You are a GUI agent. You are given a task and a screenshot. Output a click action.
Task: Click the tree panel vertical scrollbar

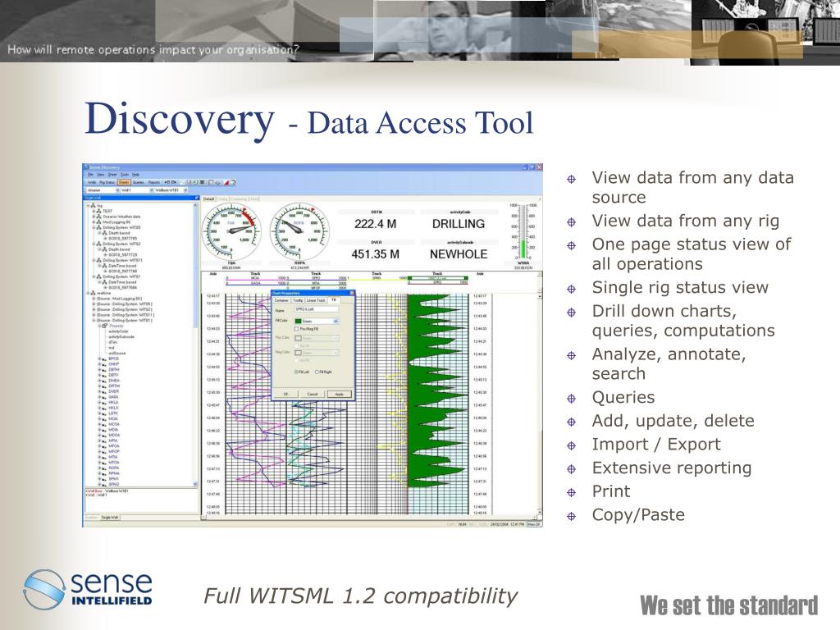click(195, 344)
